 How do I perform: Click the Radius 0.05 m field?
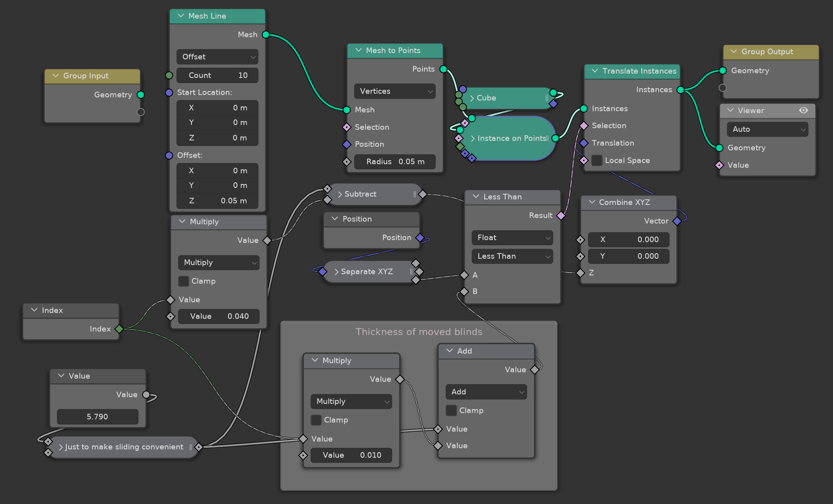(x=395, y=161)
